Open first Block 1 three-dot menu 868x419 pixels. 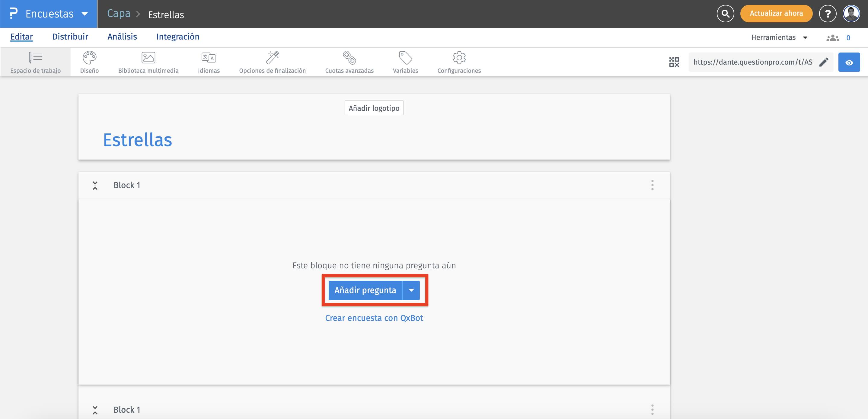click(x=652, y=185)
